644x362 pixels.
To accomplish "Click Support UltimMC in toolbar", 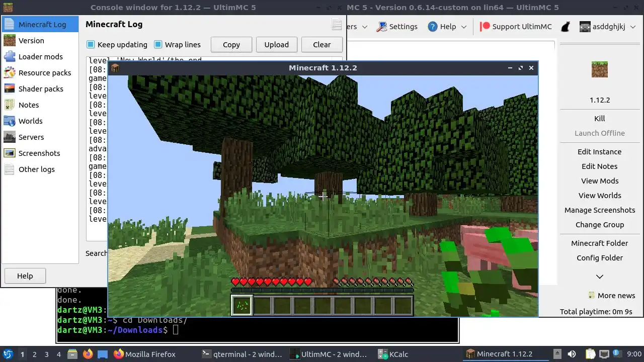I will point(516,27).
